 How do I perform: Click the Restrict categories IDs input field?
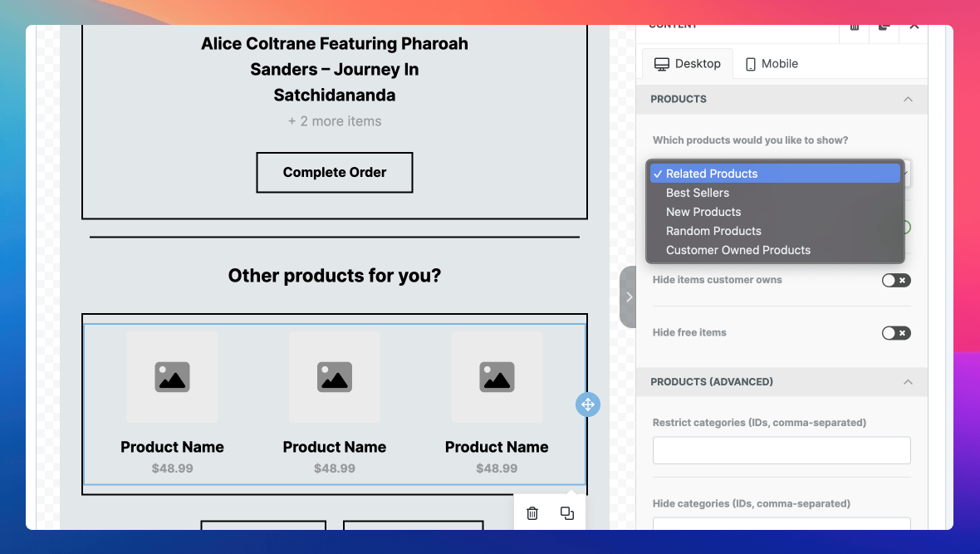[781, 450]
